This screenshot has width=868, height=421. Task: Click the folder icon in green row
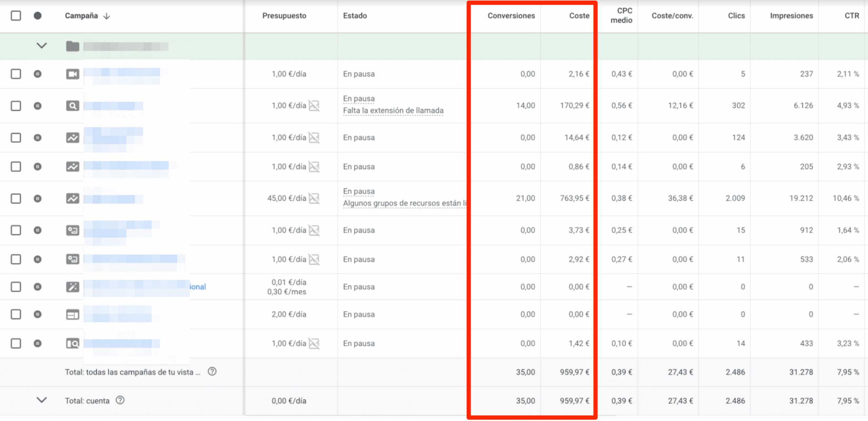coord(72,46)
